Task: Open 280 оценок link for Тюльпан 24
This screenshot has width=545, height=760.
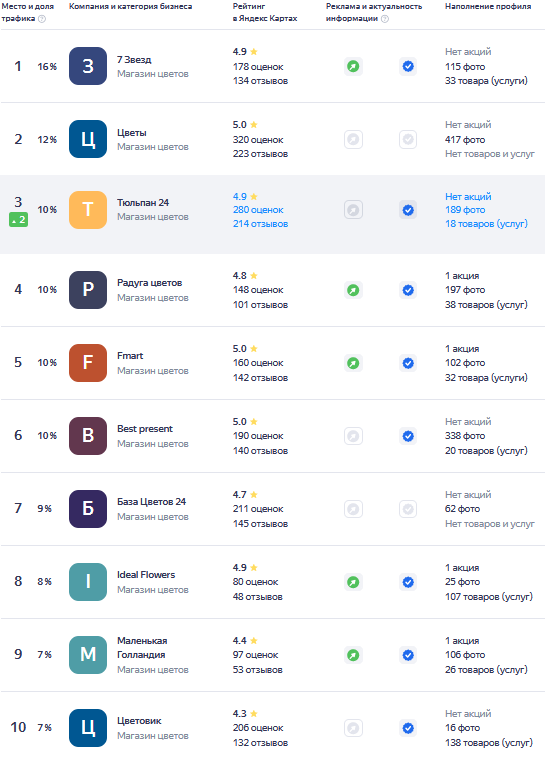Action: [258, 210]
